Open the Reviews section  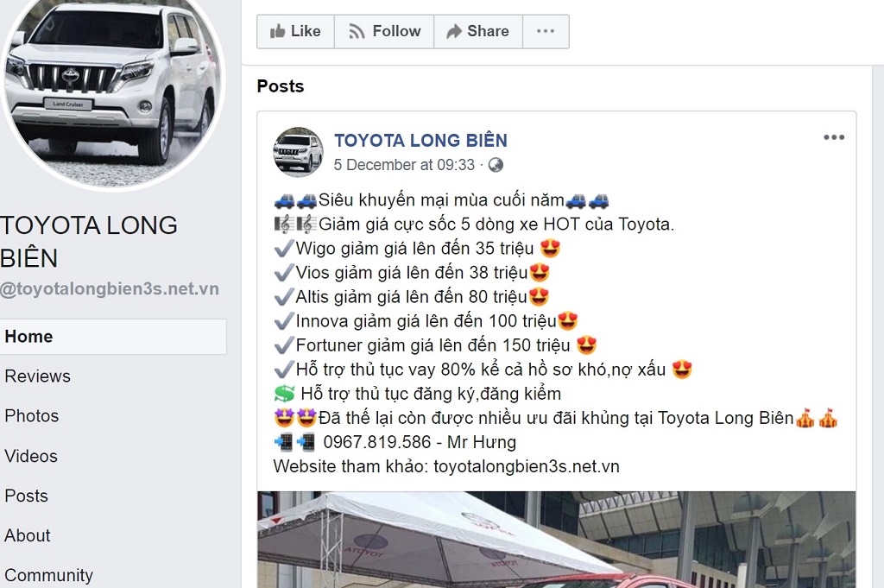[x=38, y=376]
